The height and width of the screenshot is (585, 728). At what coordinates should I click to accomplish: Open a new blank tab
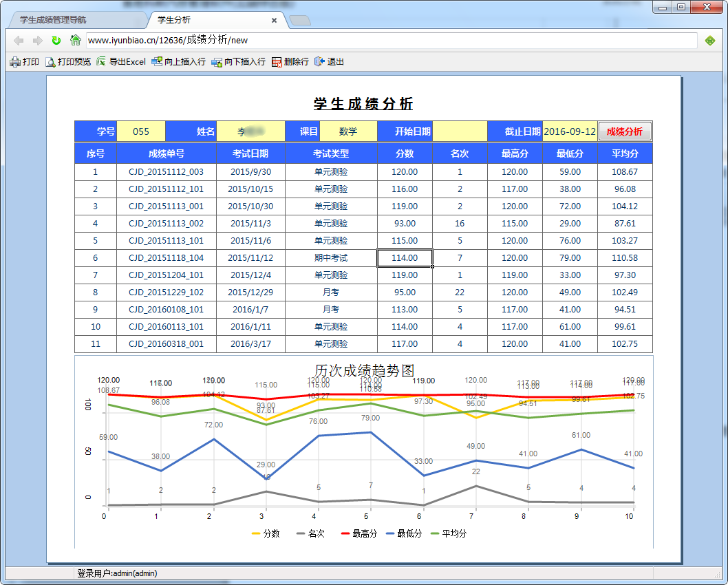300,21
